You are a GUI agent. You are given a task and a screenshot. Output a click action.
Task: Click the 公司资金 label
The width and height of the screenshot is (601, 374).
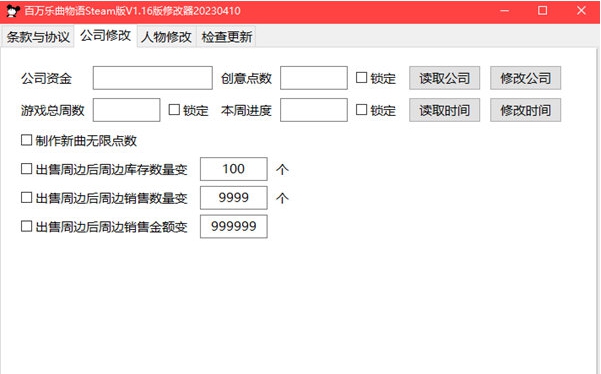(x=46, y=79)
